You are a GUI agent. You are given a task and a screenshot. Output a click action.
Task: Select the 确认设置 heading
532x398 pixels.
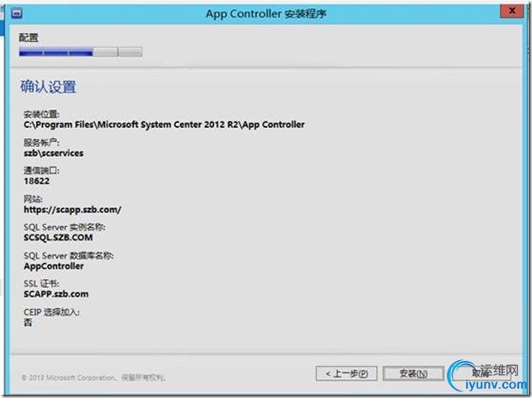point(48,87)
